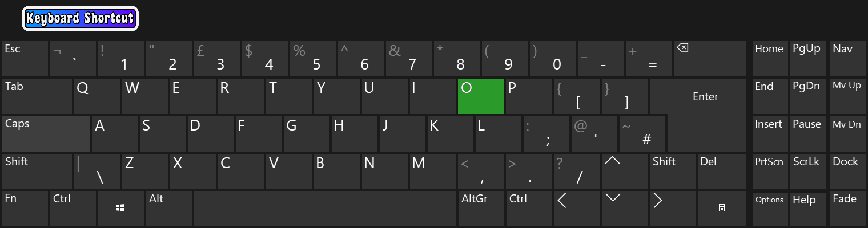Image resolution: width=868 pixels, height=228 pixels.
Task: Tap the right arrow key
Action: [x=672, y=209]
